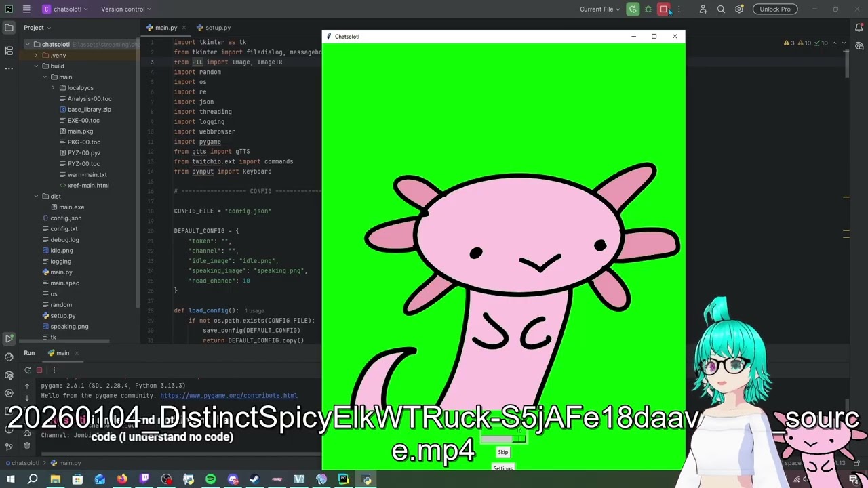Open IDE settings gear icon

pos(739,9)
